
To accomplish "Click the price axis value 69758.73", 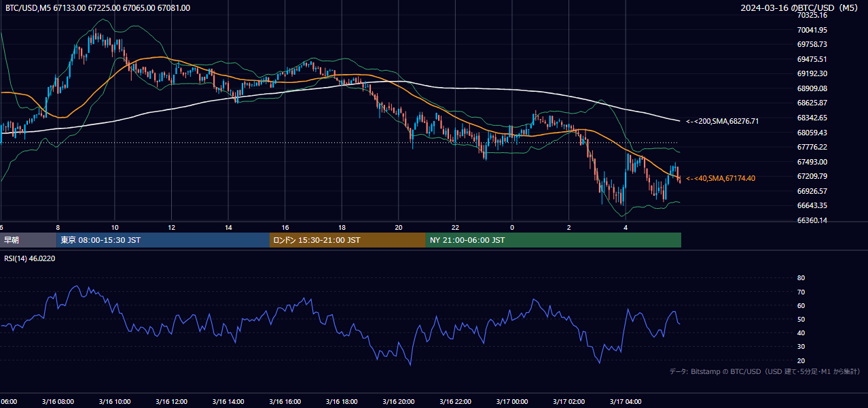I will click(x=812, y=44).
